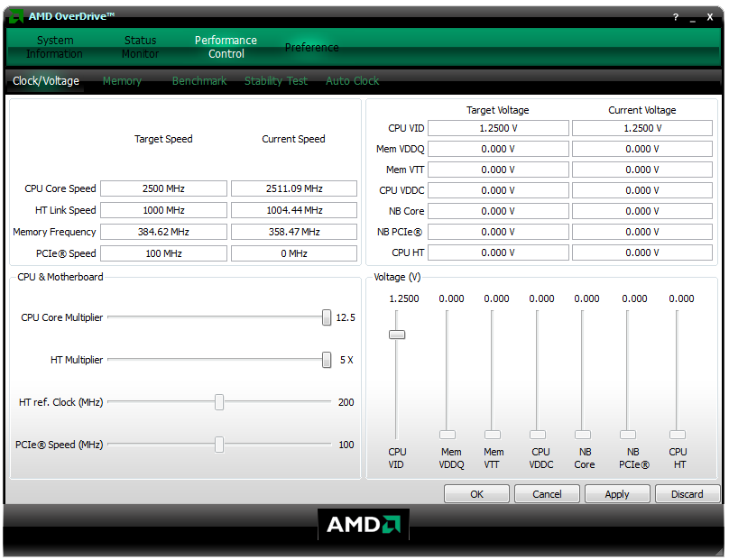
Task: Click the 12.5 CPU Core Multiplier value
Action: pos(346,317)
